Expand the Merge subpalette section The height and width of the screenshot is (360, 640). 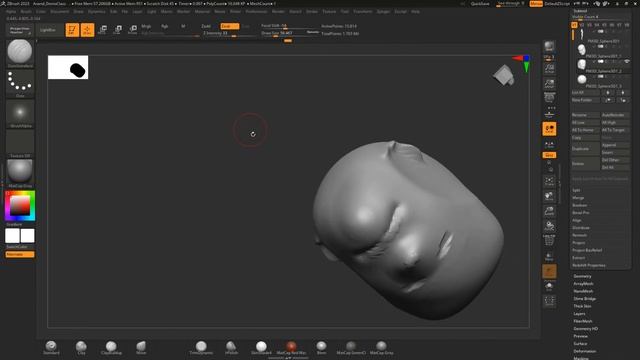[x=578, y=198]
